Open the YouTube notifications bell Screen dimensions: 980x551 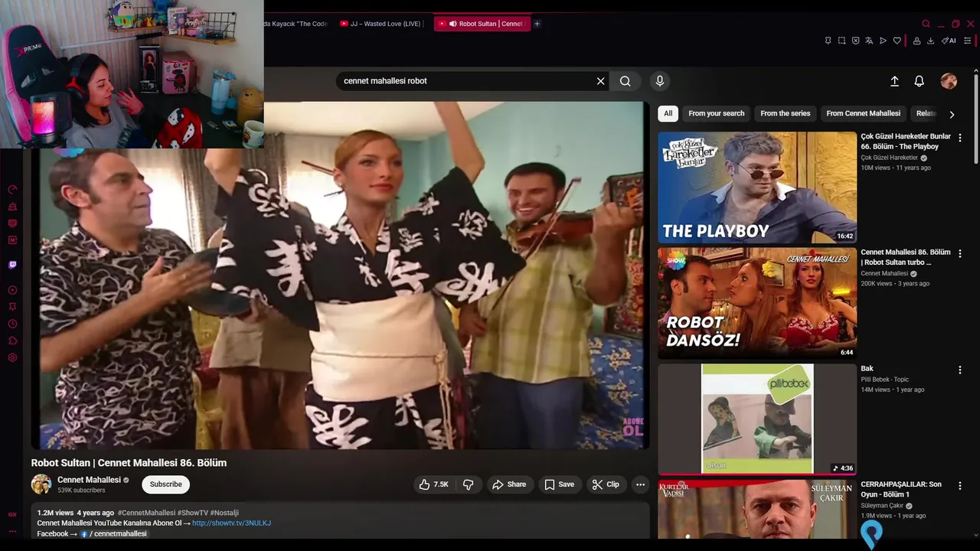point(920,81)
